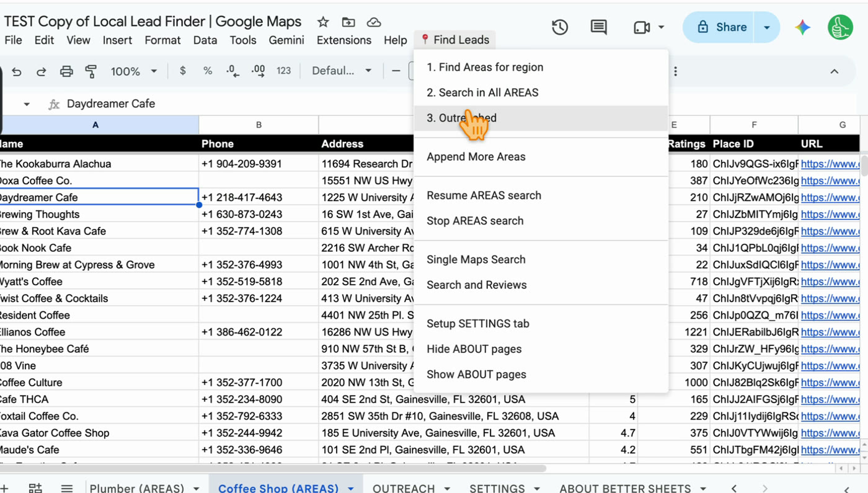Screen dimensions: 868x493
Task: Open the name box dropdown arrow
Action: click(27, 104)
